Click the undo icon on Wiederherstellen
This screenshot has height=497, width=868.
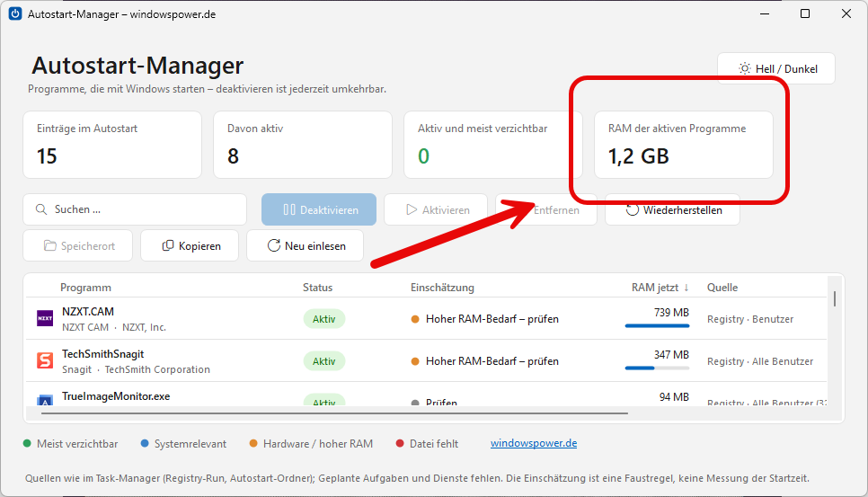[633, 209]
